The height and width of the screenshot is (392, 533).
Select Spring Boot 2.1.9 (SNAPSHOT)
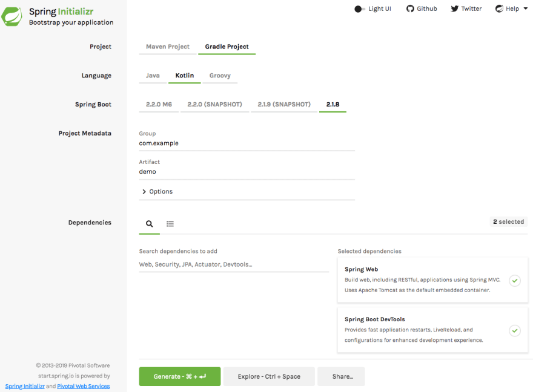[284, 105]
